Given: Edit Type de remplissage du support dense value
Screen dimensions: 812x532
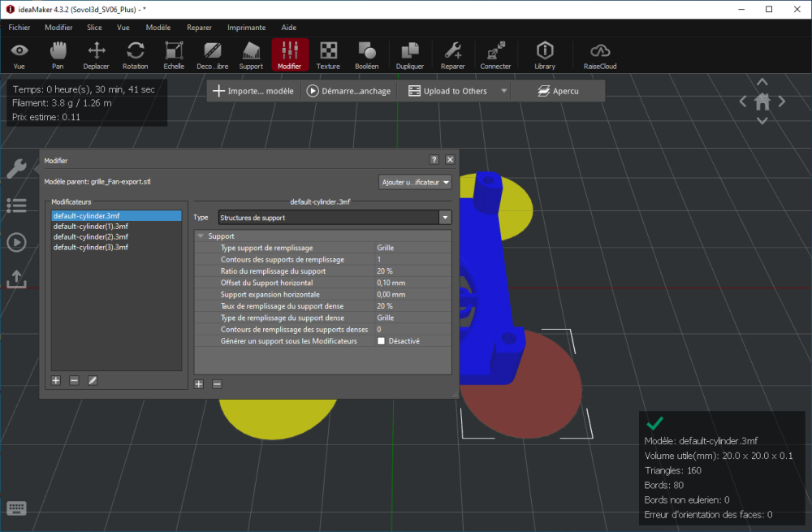Looking at the screenshot, I should point(413,318).
